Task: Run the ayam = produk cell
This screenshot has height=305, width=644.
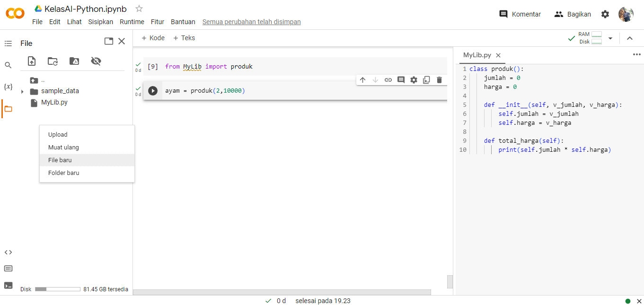Action: point(153,90)
